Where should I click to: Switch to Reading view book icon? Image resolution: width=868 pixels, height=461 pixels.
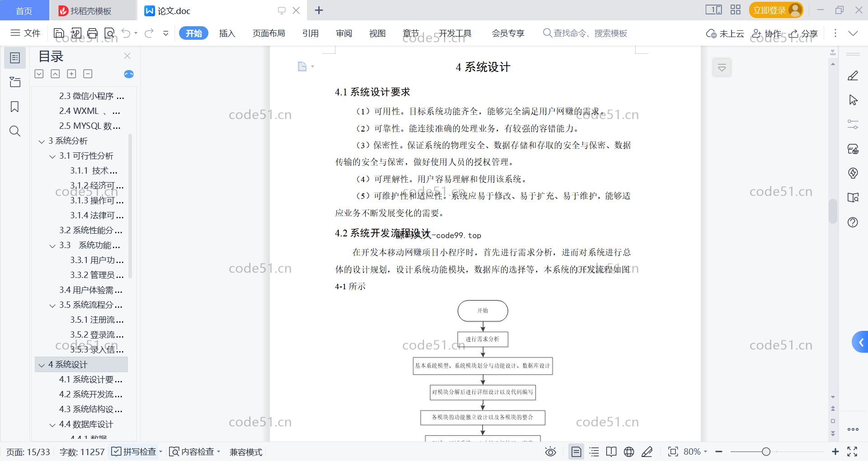pyautogui.click(x=611, y=452)
